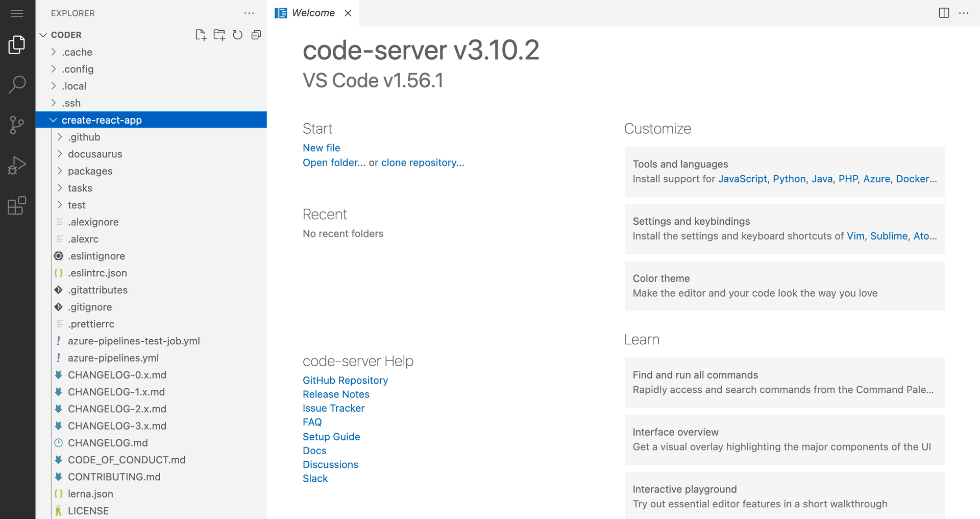
Task: Open azure-pipelines-test-job.yml
Action: coord(151,341)
